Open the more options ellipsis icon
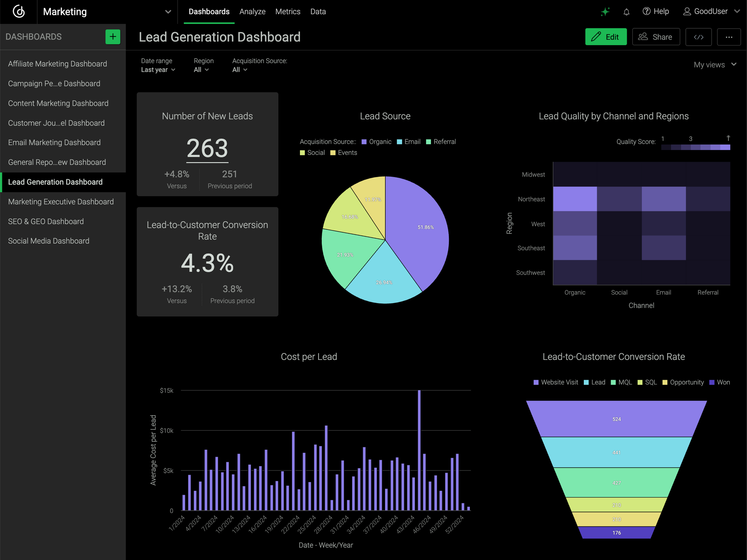Screen dimensions: 747x560 click(x=729, y=37)
